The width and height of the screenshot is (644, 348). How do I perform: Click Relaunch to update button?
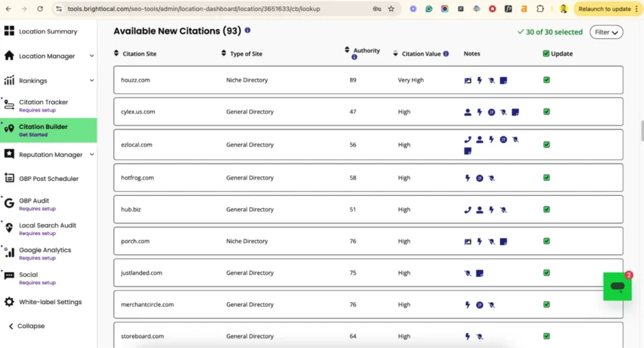click(x=604, y=9)
